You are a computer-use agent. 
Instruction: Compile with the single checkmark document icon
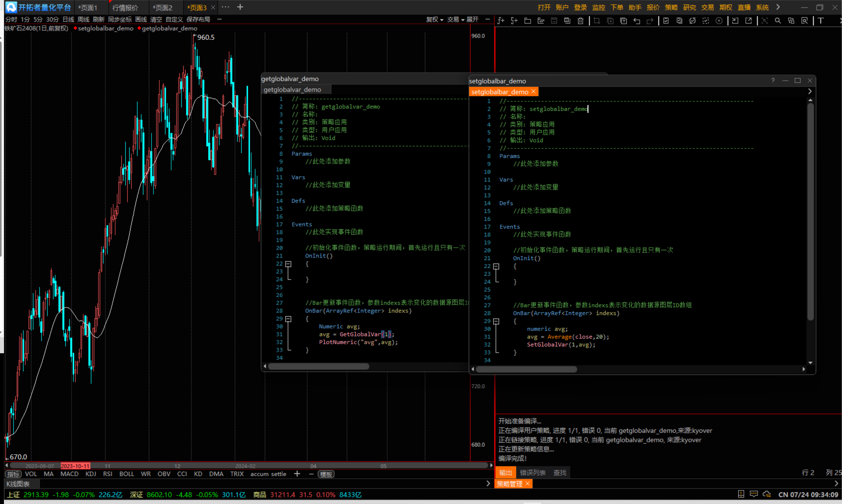coord(666,21)
